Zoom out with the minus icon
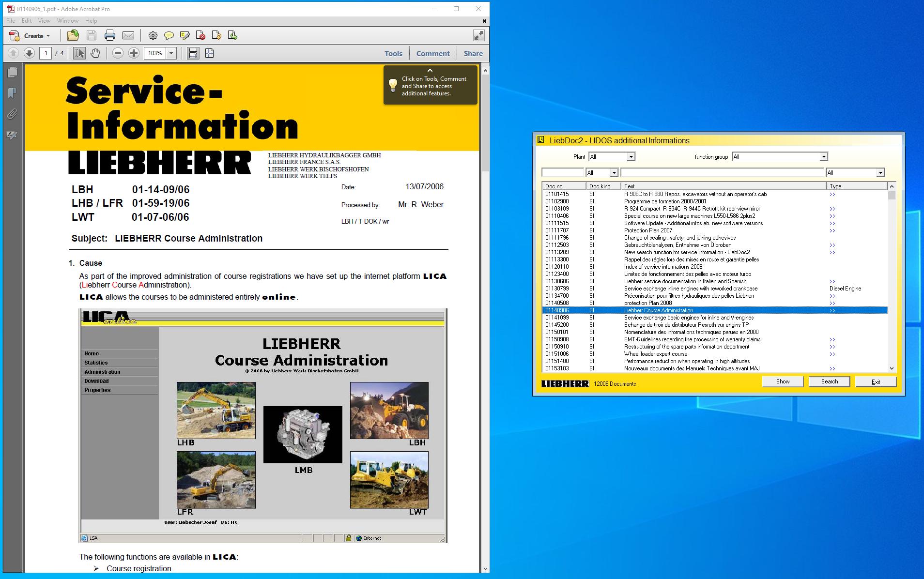The width and height of the screenshot is (924, 579). pyautogui.click(x=118, y=53)
